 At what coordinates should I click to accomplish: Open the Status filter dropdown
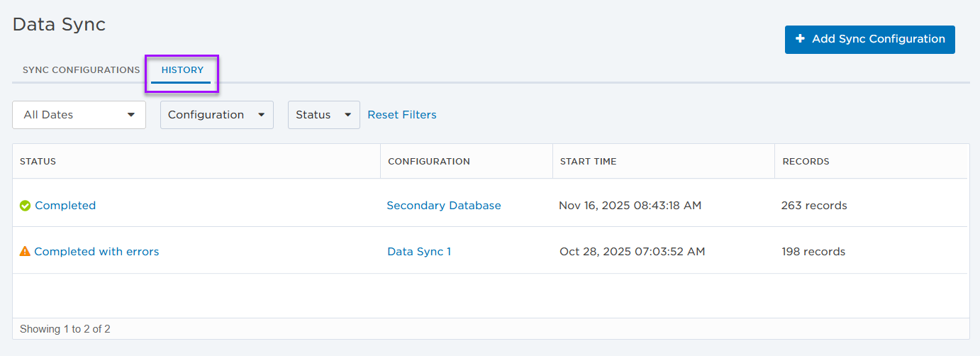click(323, 115)
